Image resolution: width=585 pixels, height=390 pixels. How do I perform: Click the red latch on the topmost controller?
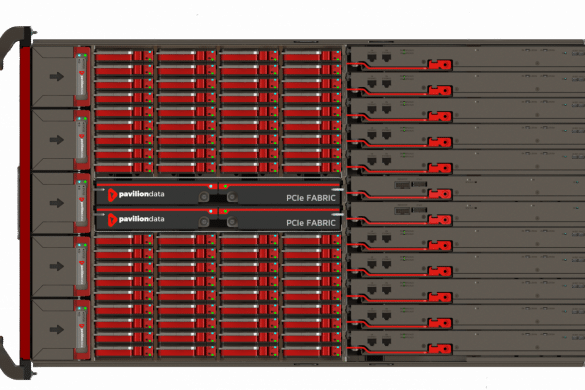coord(440,65)
